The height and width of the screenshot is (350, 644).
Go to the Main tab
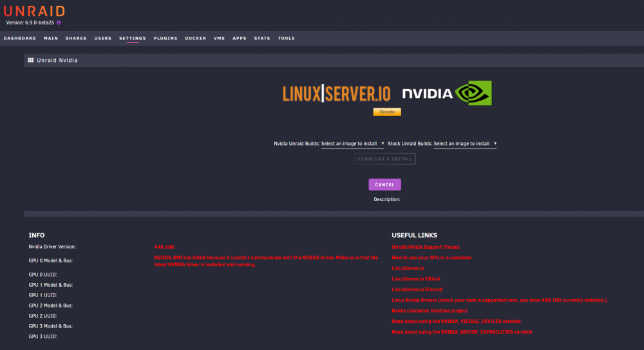coord(51,38)
